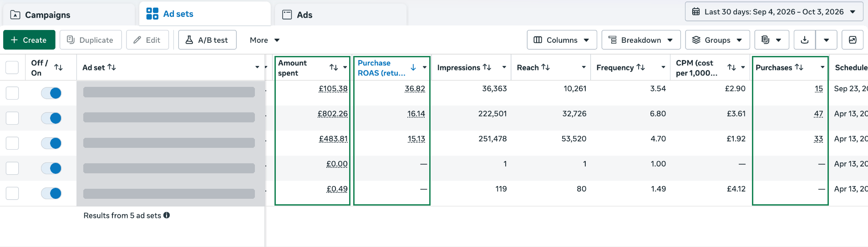Click the Duplicate button

click(x=91, y=40)
